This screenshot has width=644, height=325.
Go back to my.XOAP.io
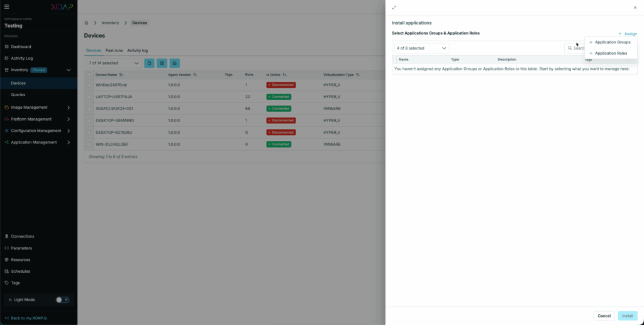point(26,318)
